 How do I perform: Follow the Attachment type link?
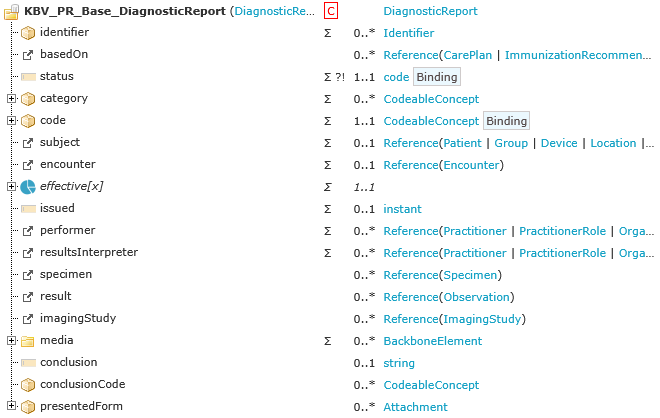pos(415,407)
